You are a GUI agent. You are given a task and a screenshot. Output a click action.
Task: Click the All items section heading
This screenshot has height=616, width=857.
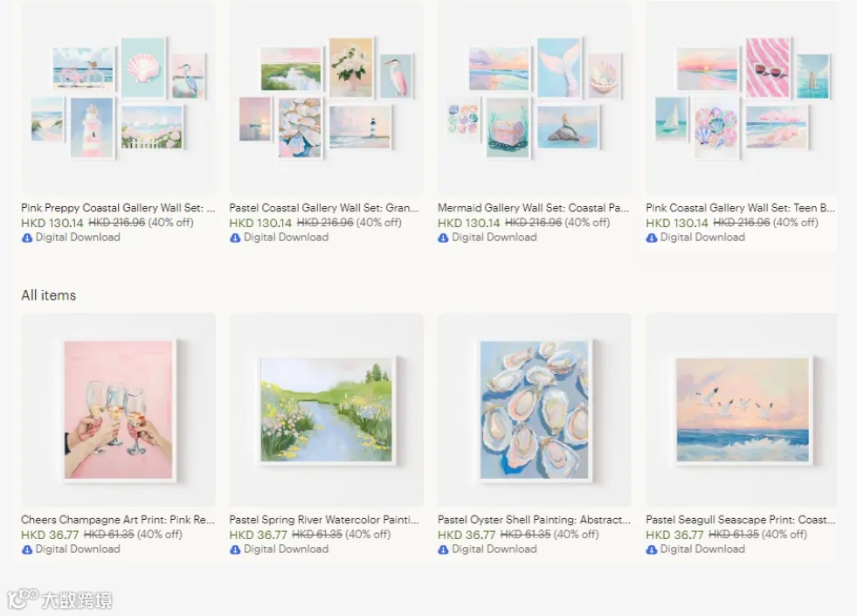point(49,295)
